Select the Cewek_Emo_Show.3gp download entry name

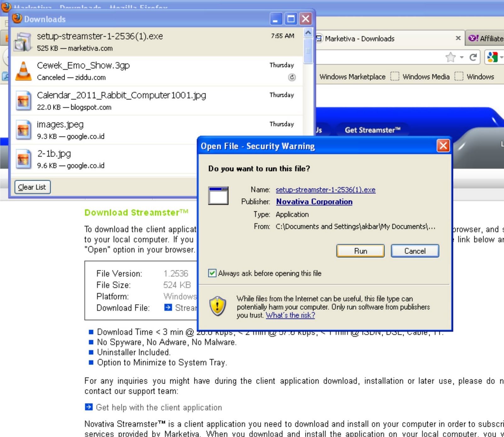point(83,65)
